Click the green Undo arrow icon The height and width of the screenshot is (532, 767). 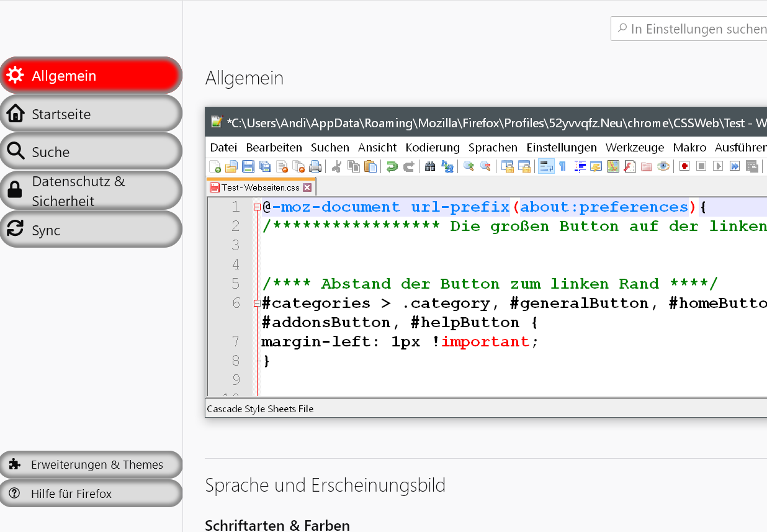(x=392, y=166)
